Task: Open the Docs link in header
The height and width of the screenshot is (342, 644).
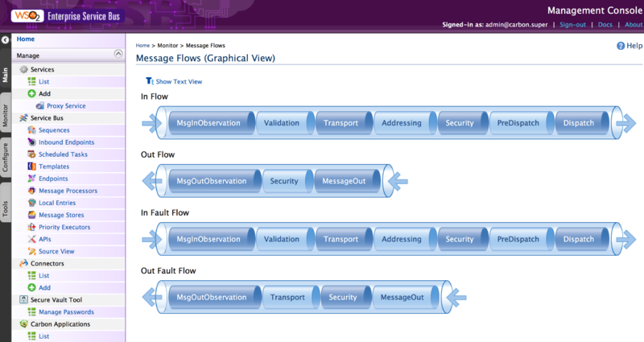Action: (x=605, y=25)
